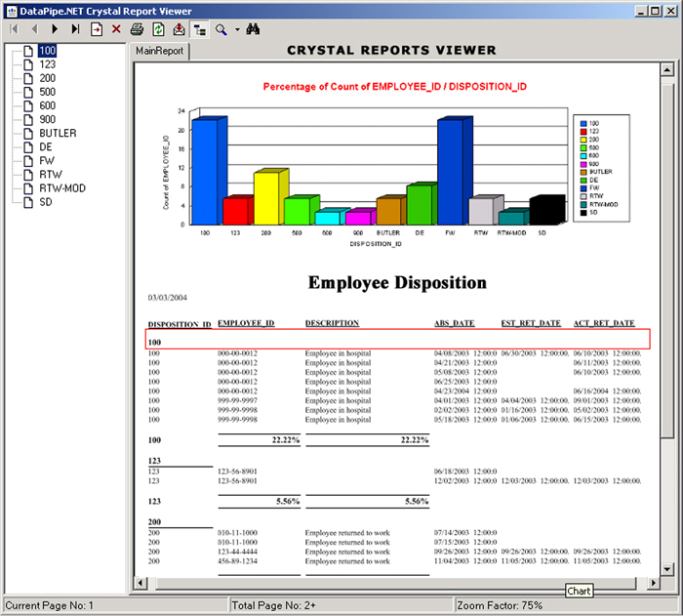Click the 'Total Page No: 2+' status entry

pyautogui.click(x=273, y=605)
